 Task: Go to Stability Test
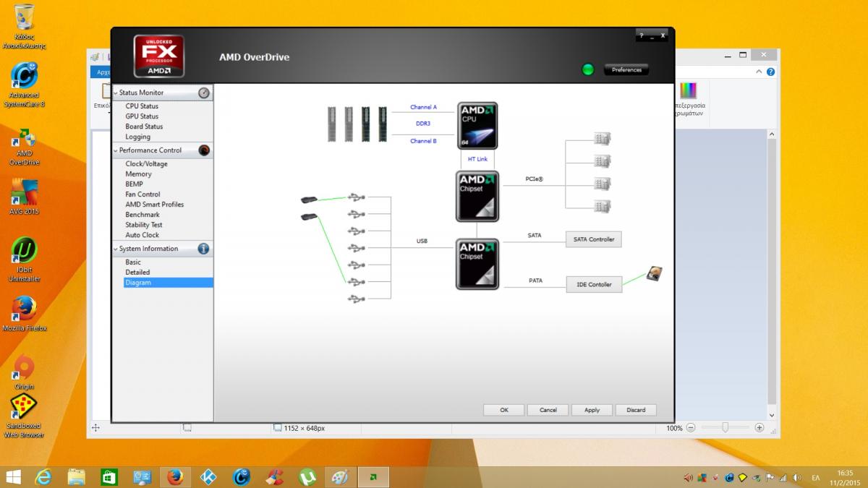(x=144, y=225)
